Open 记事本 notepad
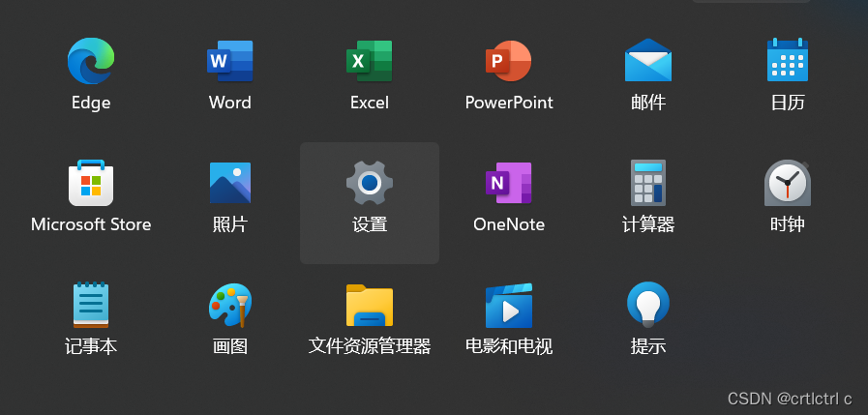Screen dimensions: 868x415 [91, 305]
